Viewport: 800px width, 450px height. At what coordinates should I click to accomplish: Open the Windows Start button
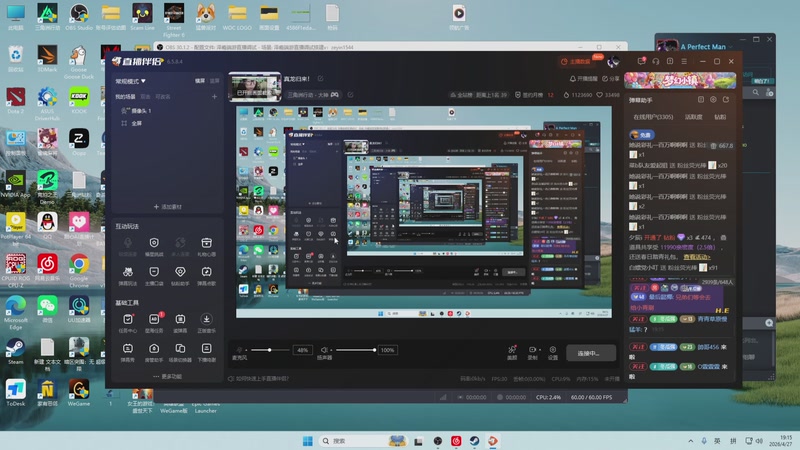[x=308, y=441]
